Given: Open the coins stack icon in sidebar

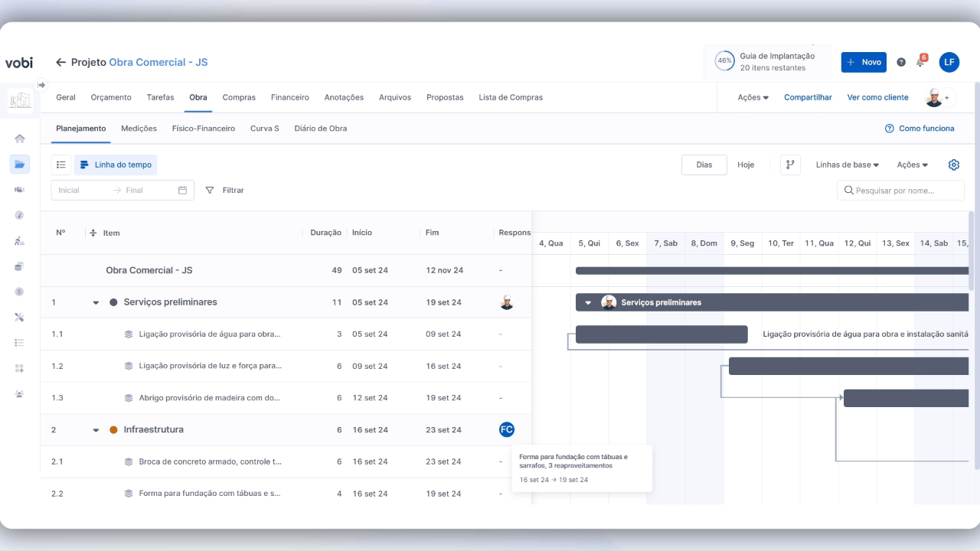Looking at the screenshot, I should tap(20, 266).
